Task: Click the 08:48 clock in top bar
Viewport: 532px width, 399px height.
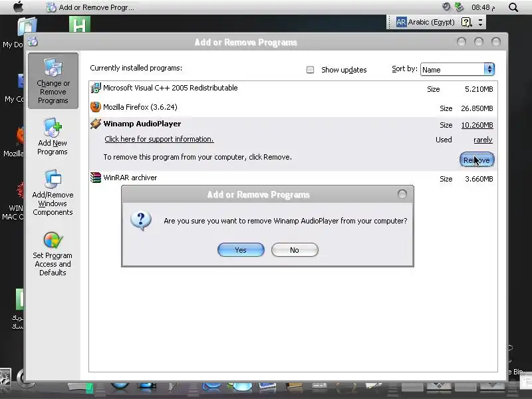Action: point(483,7)
